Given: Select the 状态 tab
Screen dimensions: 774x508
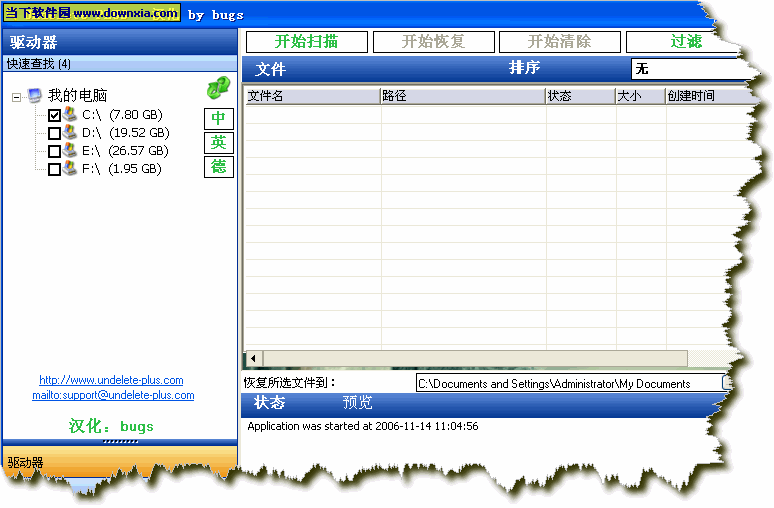Looking at the screenshot, I should (269, 403).
